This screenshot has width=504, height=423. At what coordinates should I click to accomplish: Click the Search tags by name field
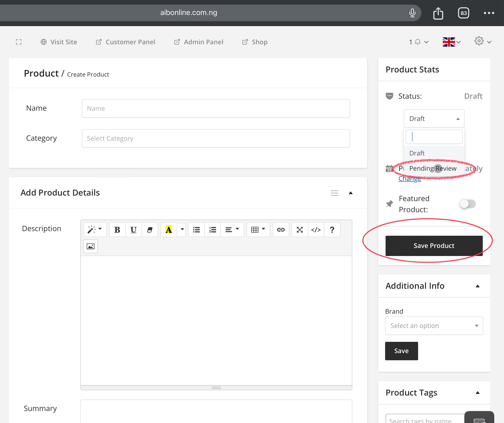[x=425, y=419]
